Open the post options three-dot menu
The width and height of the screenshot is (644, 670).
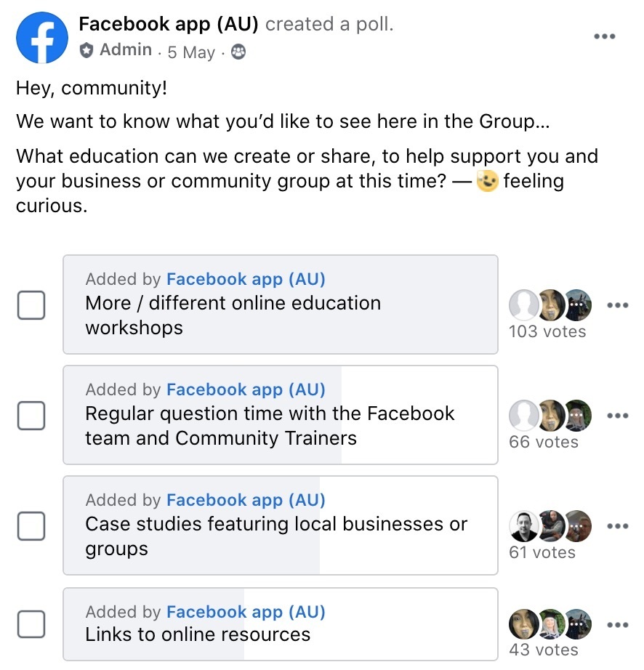[605, 36]
